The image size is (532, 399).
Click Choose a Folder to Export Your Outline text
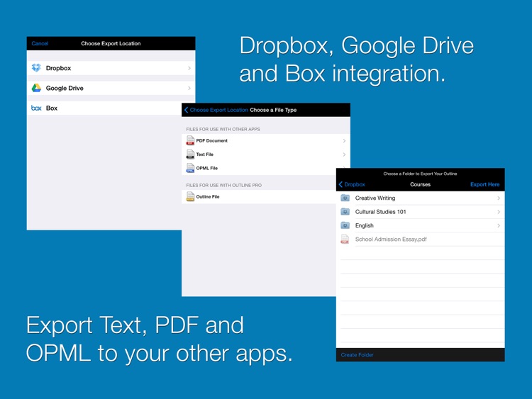[x=420, y=174]
